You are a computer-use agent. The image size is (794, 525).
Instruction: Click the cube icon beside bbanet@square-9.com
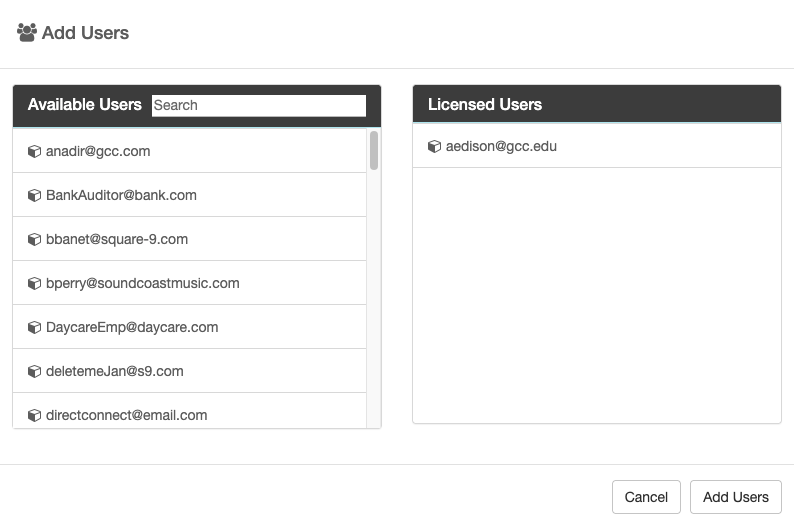pos(34,240)
